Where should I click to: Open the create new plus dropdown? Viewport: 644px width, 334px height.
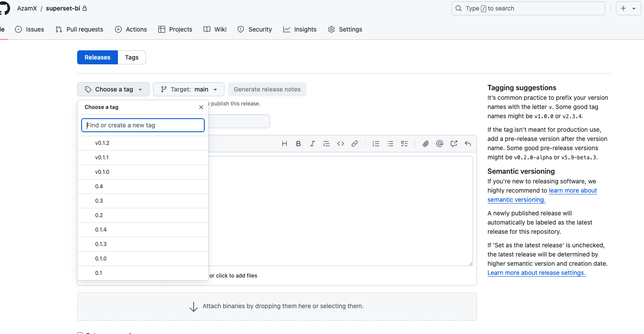[x=628, y=8]
